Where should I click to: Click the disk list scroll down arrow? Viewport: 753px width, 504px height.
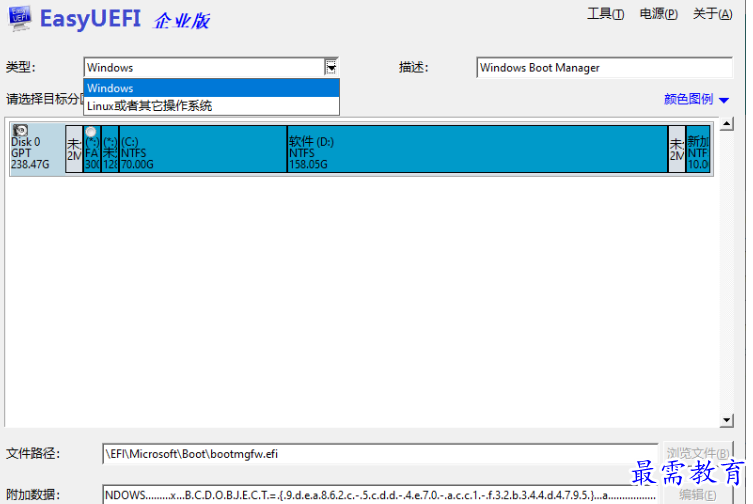(727, 420)
